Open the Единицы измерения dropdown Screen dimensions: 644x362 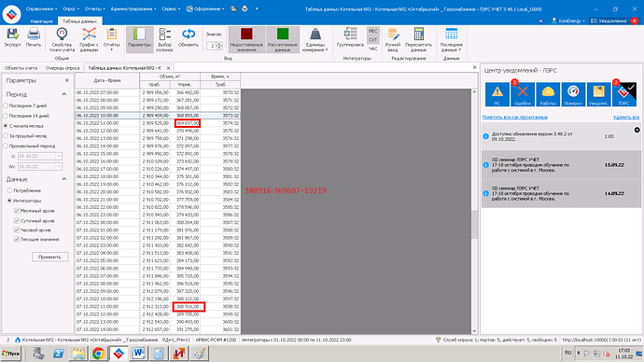click(315, 40)
